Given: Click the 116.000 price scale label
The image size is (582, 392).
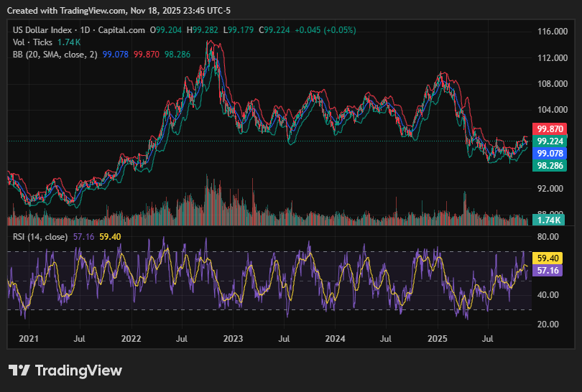Looking at the screenshot, I should coord(553,32).
